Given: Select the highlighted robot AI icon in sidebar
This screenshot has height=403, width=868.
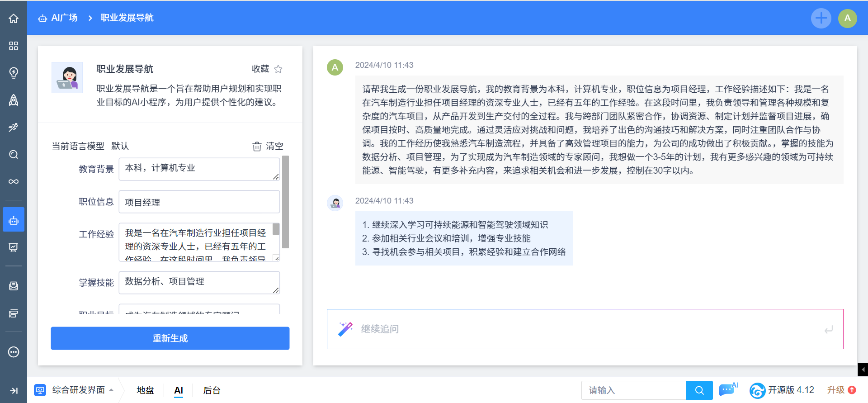Looking at the screenshot, I should 14,220.
